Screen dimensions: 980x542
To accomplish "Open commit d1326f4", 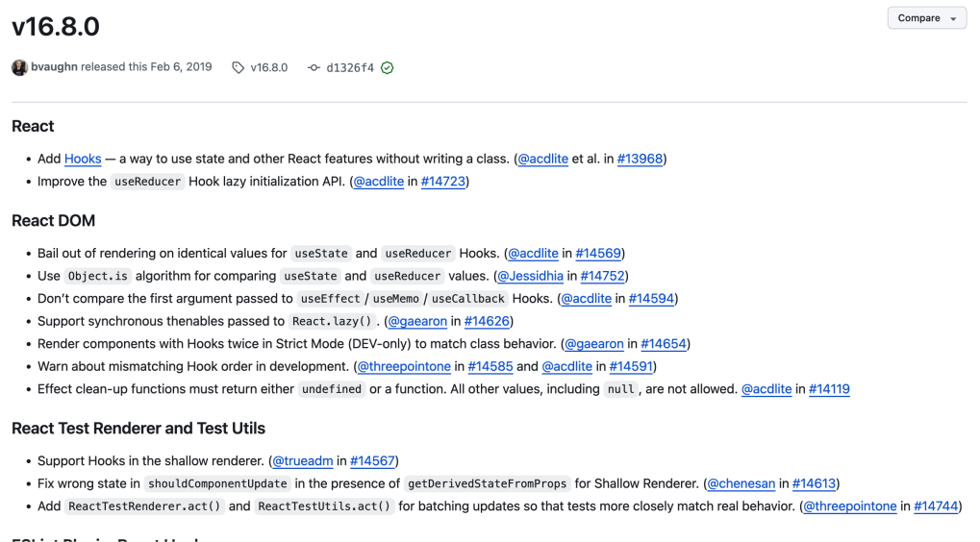I will (350, 67).
